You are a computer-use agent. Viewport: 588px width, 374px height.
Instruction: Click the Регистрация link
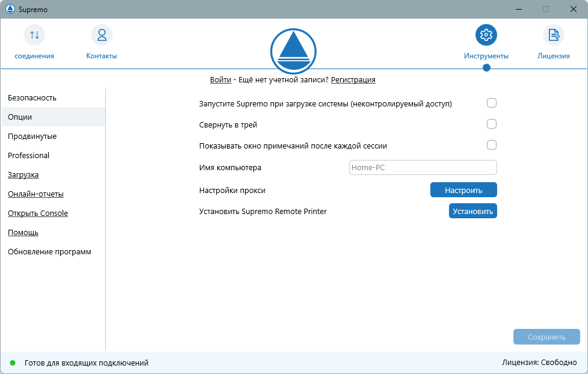tap(353, 80)
